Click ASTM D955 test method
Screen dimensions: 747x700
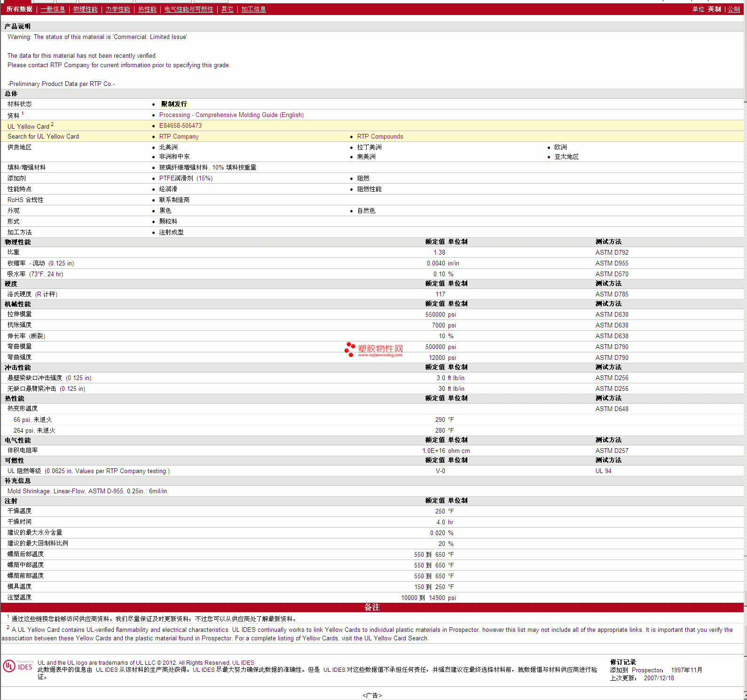pyautogui.click(x=612, y=264)
